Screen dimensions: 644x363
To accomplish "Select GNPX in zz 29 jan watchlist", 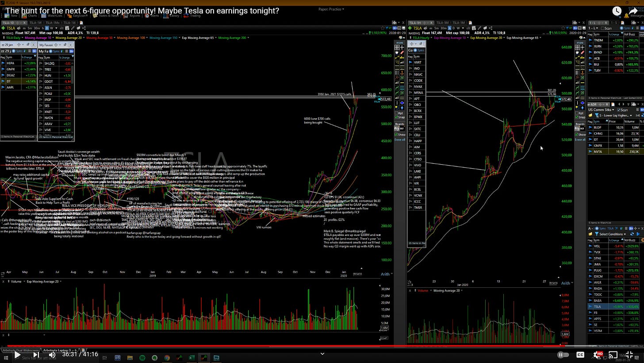I will click(18, 69).
